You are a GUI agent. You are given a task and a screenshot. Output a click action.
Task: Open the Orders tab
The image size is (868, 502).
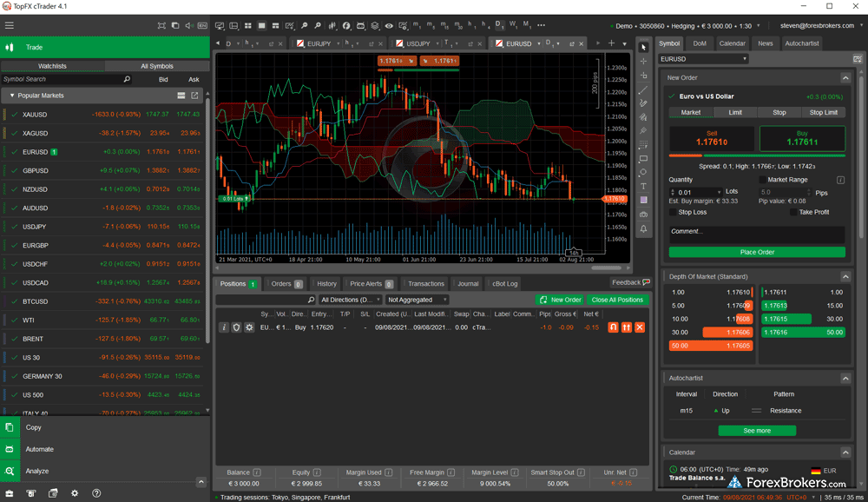coord(286,284)
